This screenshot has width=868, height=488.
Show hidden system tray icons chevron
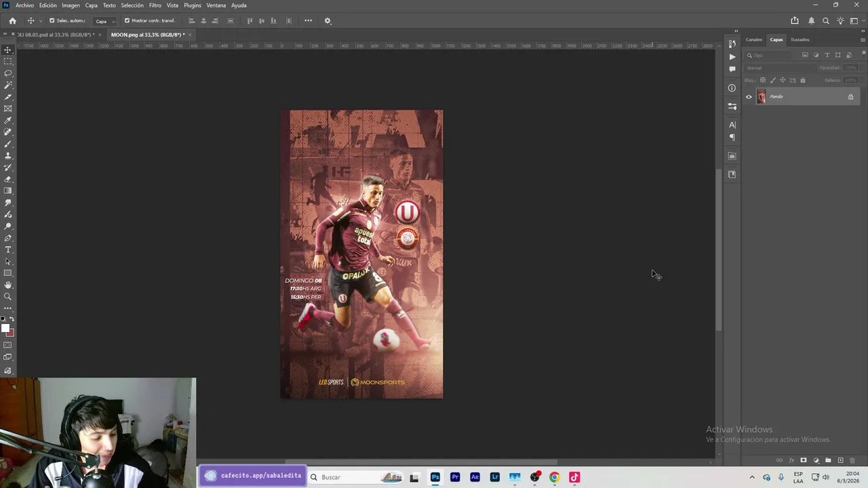coord(751,477)
